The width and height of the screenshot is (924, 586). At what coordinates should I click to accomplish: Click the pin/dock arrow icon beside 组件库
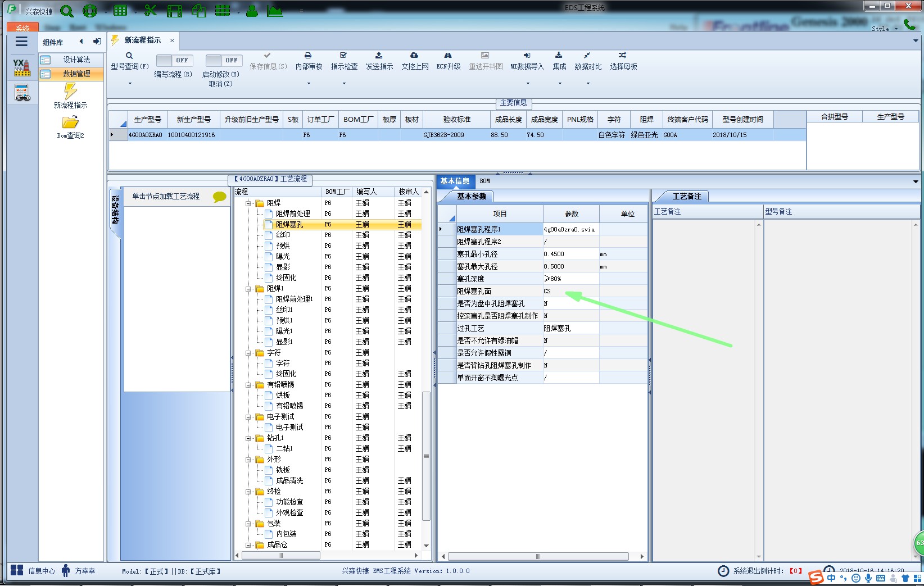(x=97, y=42)
